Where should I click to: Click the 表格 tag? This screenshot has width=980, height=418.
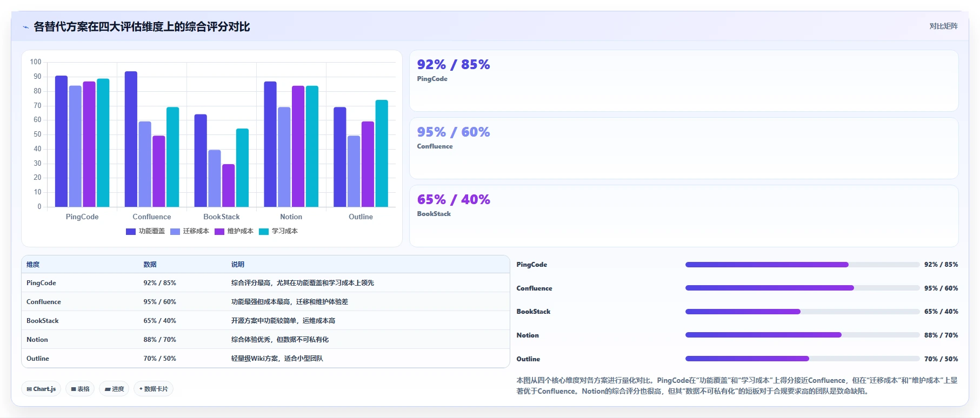pos(80,389)
